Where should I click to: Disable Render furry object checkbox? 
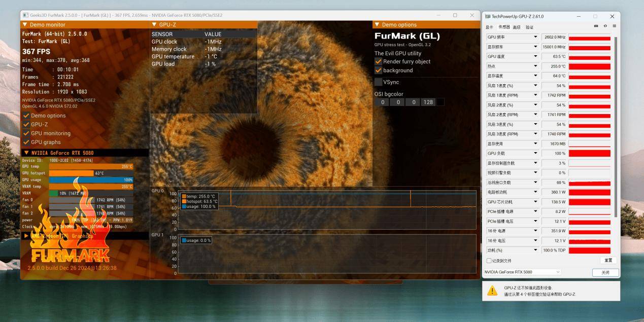(x=378, y=61)
